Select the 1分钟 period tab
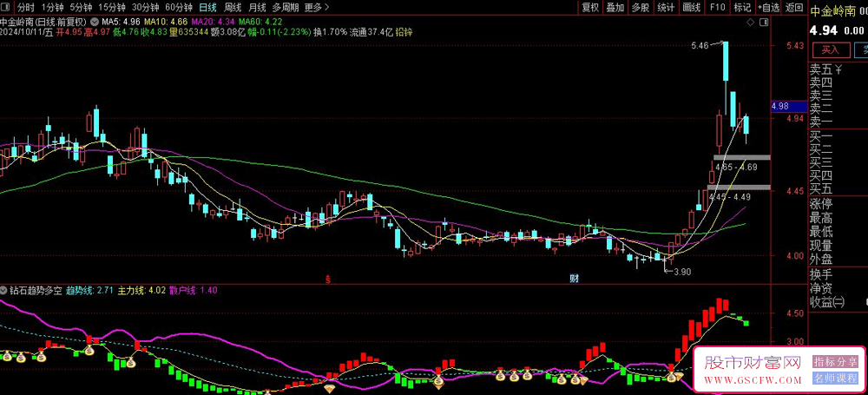 tap(53, 7)
